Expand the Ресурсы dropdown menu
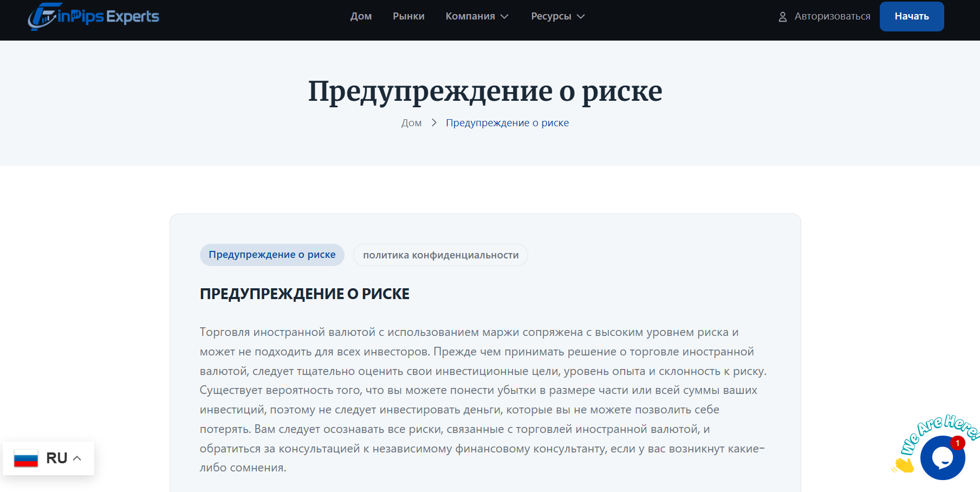This screenshot has width=980, height=492. point(558,16)
